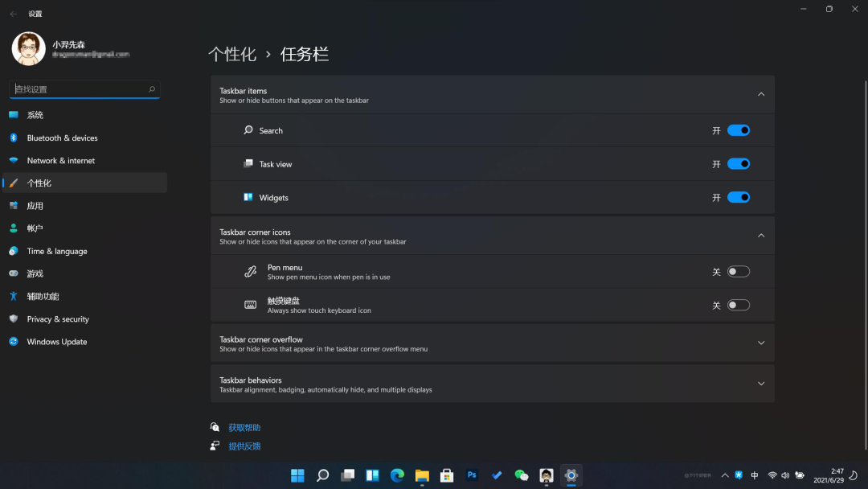Turn off the Task view toggle
The width and height of the screenshot is (868, 489).
click(x=739, y=164)
